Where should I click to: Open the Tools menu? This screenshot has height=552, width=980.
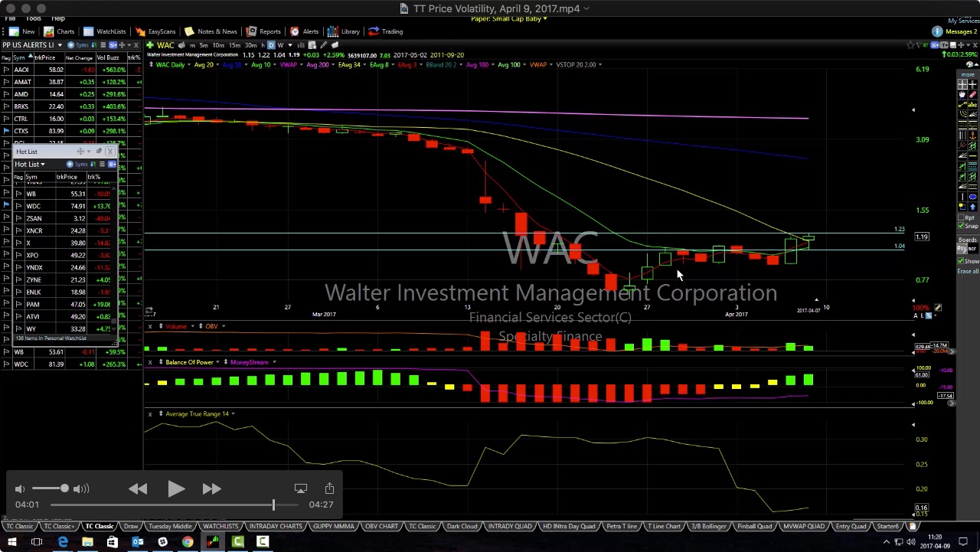pyautogui.click(x=34, y=18)
